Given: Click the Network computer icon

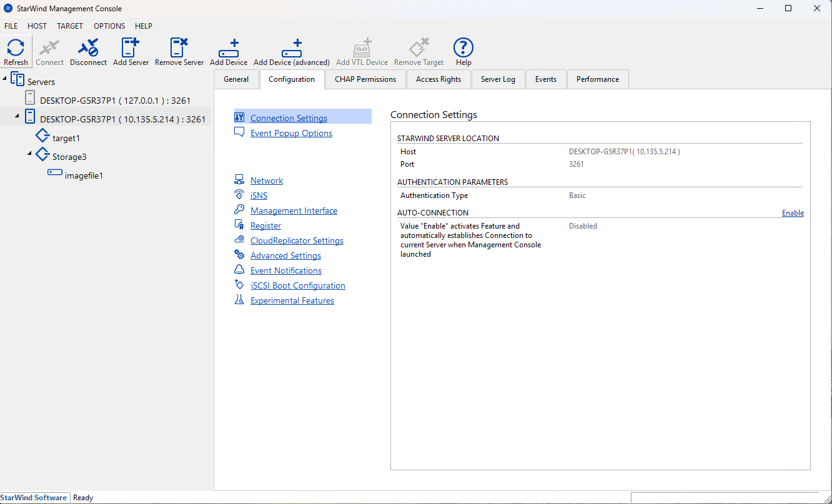Looking at the screenshot, I should [239, 180].
